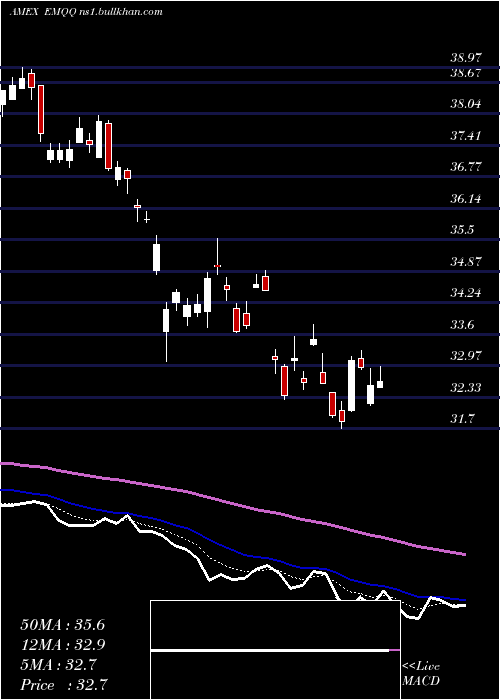Click the <<Live MACD label

pyautogui.click(x=421, y=673)
